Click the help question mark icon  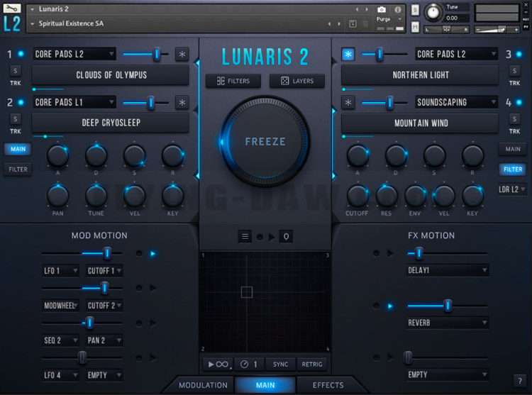click(520, 381)
